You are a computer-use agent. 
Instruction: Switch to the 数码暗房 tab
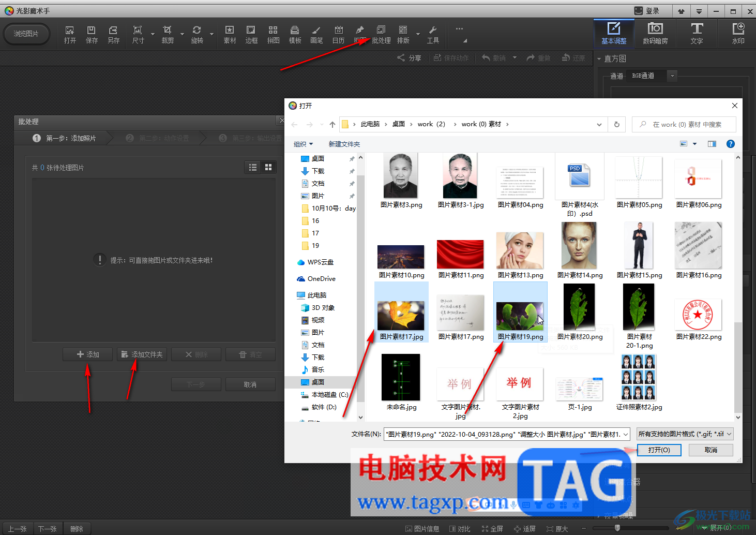point(655,33)
